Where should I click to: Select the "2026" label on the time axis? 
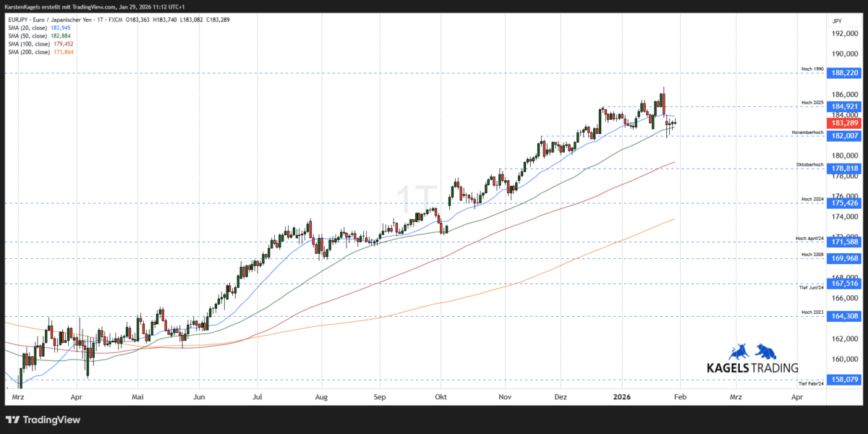(x=624, y=397)
